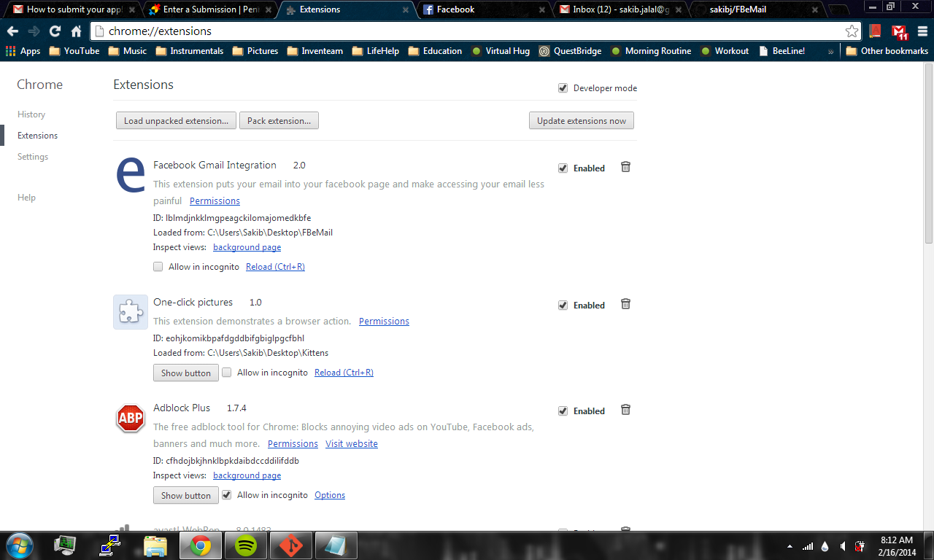
Task: Open Settings in Chrome sidebar
Action: [x=33, y=157]
